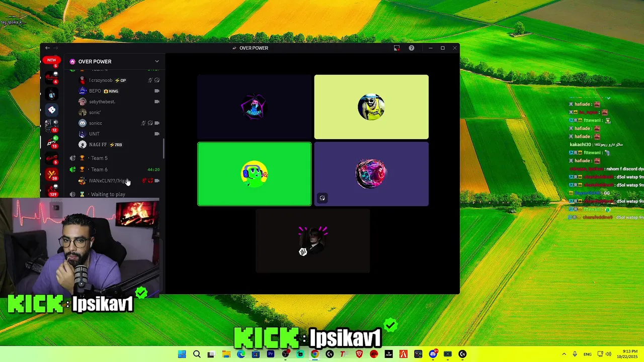Click IVANxCLN's red server-mute icon
644x362 pixels.
[x=144, y=181]
